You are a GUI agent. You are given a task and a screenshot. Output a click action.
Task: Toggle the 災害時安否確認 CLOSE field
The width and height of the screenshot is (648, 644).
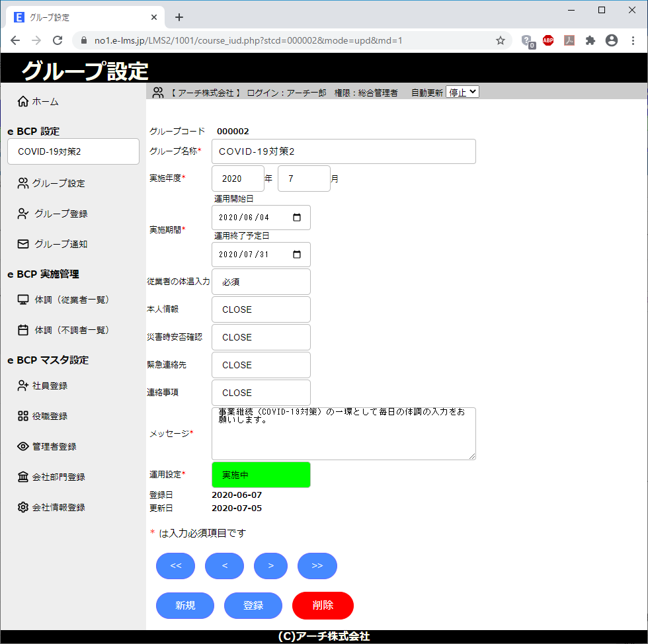click(261, 337)
